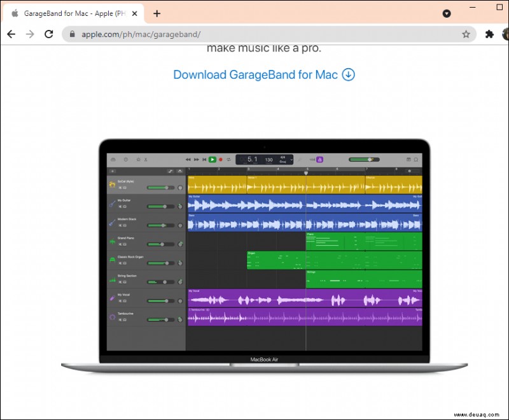Bookmark this page with the star icon

coord(466,34)
